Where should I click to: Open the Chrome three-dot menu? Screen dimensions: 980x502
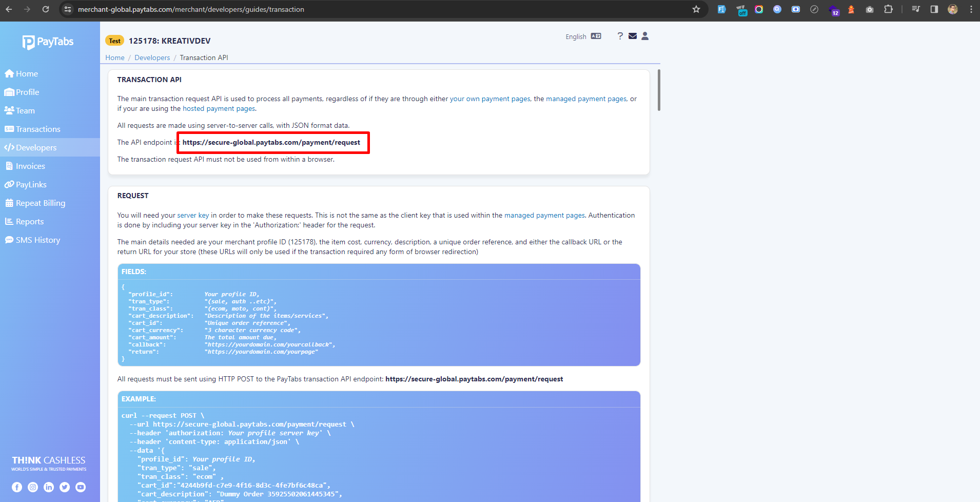pos(971,9)
